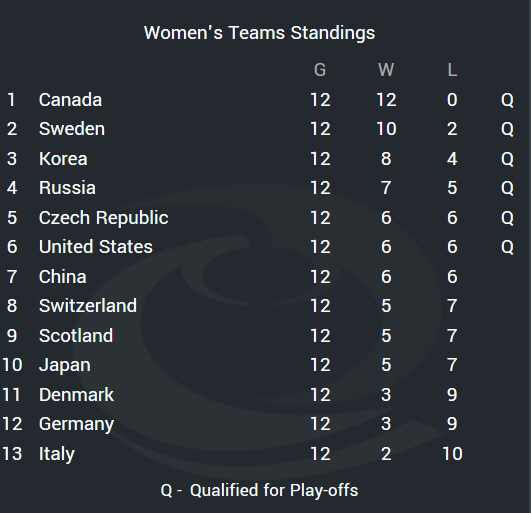Choose the Czech Republic entry
The height and width of the screenshot is (513, 531).
[103, 218]
